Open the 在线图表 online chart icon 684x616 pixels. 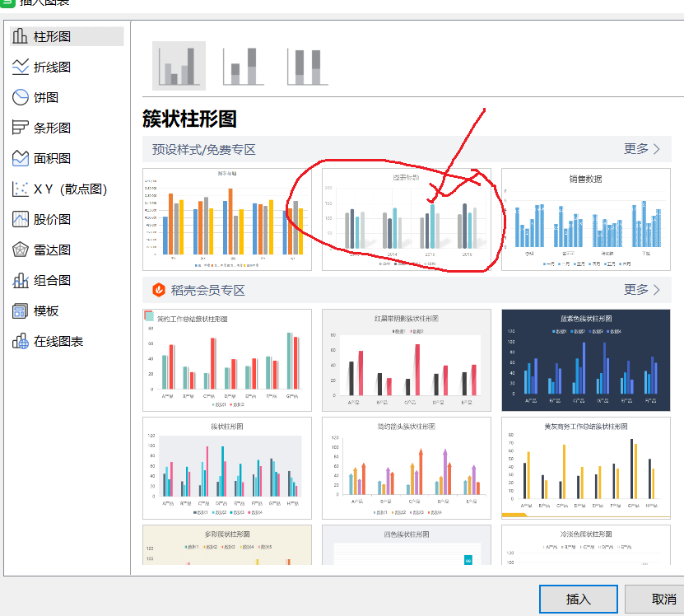pos(20,342)
